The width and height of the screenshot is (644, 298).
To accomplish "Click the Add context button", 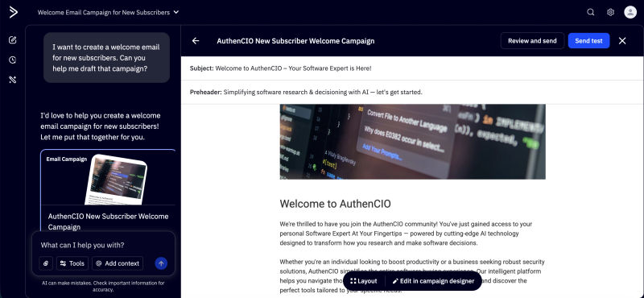I will 118,263.
